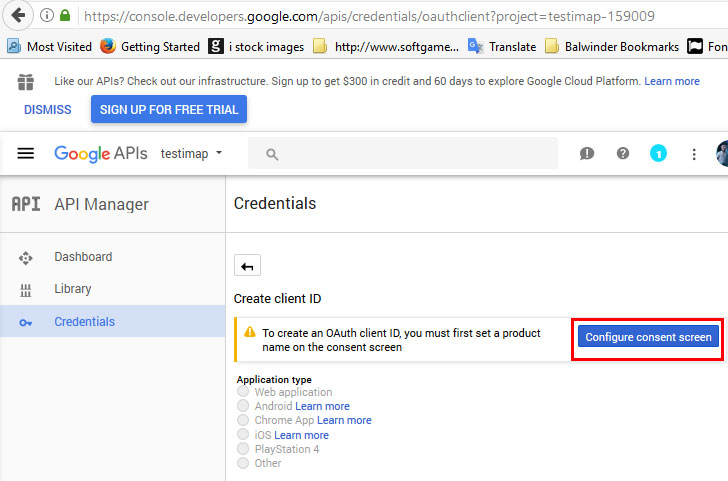The height and width of the screenshot is (481, 728).
Task: Open the help question mark icon
Action: [623, 153]
